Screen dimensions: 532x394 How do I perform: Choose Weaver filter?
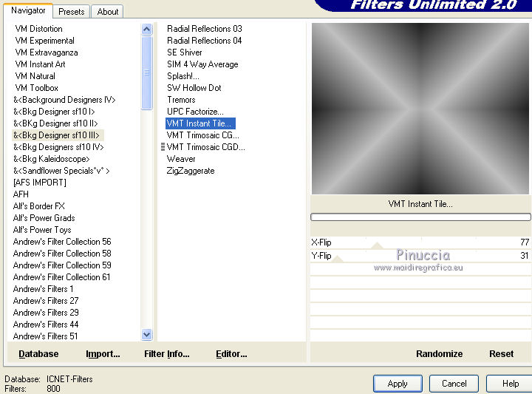(x=181, y=159)
